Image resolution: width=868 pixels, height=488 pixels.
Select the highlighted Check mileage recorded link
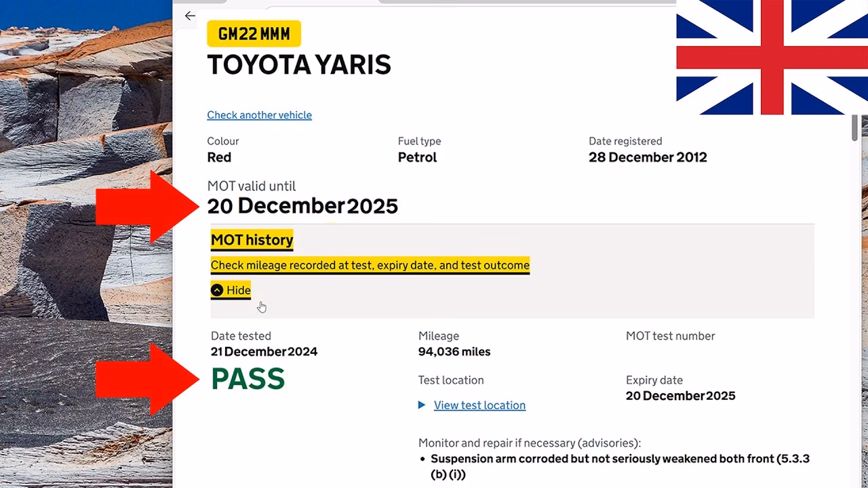pos(370,264)
